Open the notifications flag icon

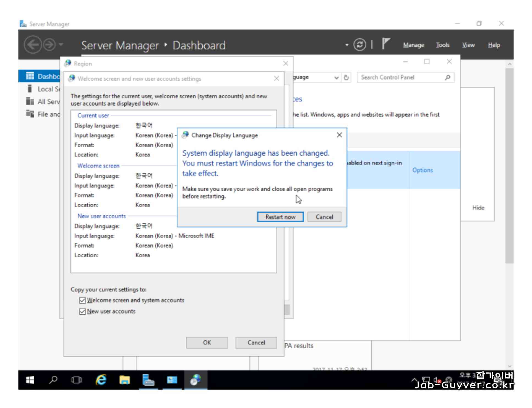(386, 44)
